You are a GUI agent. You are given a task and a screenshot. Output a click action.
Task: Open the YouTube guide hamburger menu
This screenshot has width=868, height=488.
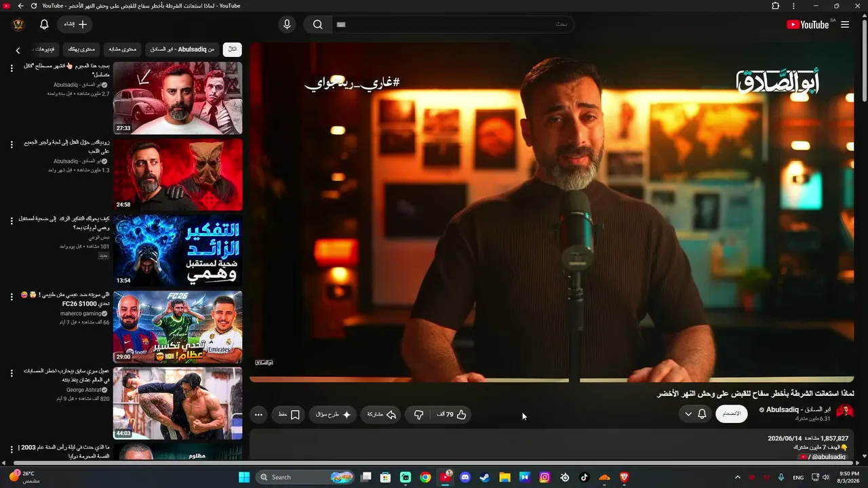[x=845, y=24]
